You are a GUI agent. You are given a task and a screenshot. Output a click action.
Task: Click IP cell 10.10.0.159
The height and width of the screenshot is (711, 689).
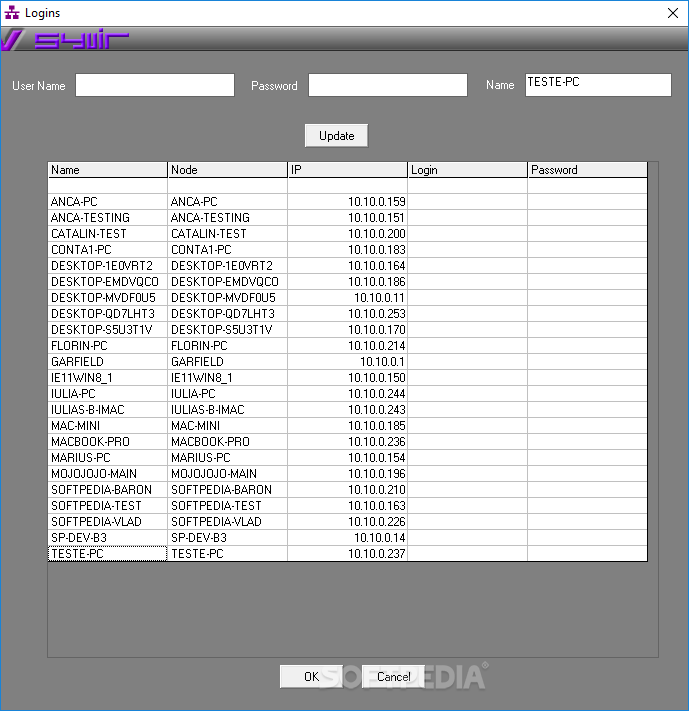pos(347,202)
